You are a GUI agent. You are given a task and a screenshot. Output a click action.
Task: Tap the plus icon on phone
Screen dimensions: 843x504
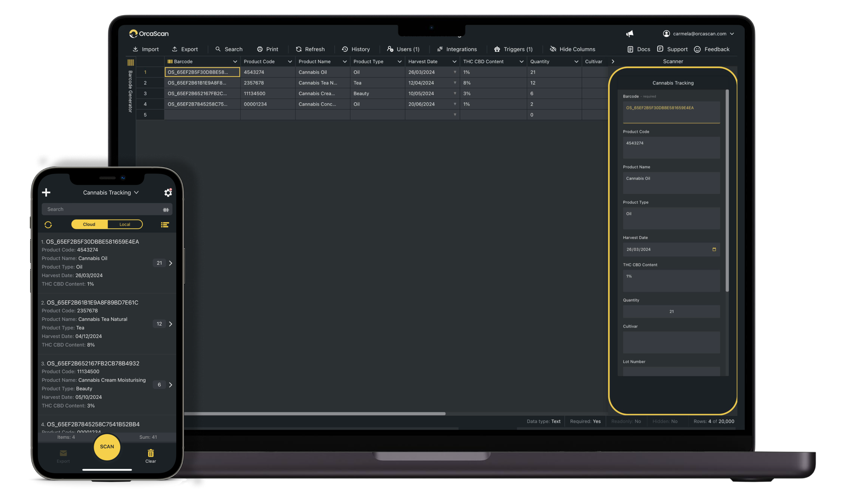click(x=46, y=192)
